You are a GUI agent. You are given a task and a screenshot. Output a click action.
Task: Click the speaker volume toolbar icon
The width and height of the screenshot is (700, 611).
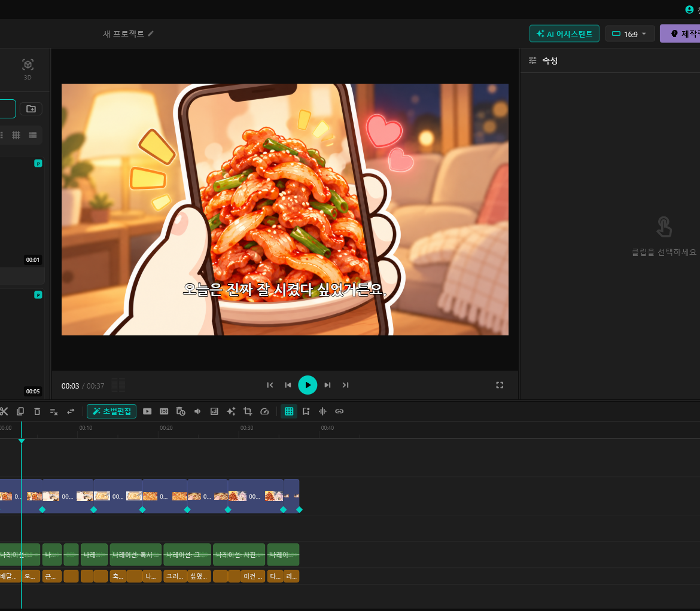(197, 411)
